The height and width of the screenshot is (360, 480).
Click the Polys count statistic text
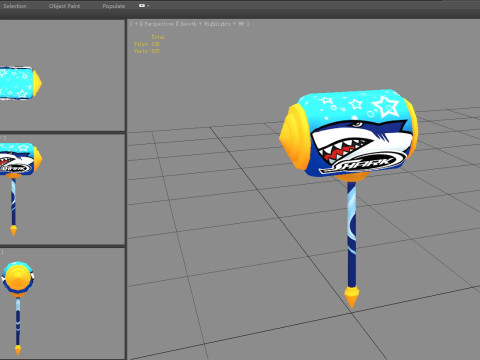point(147,44)
